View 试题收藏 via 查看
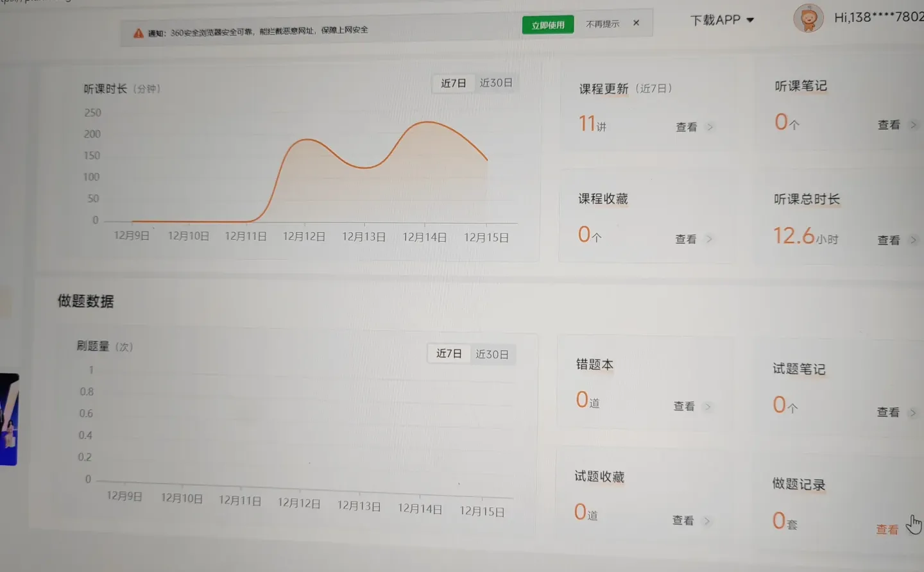 683,521
